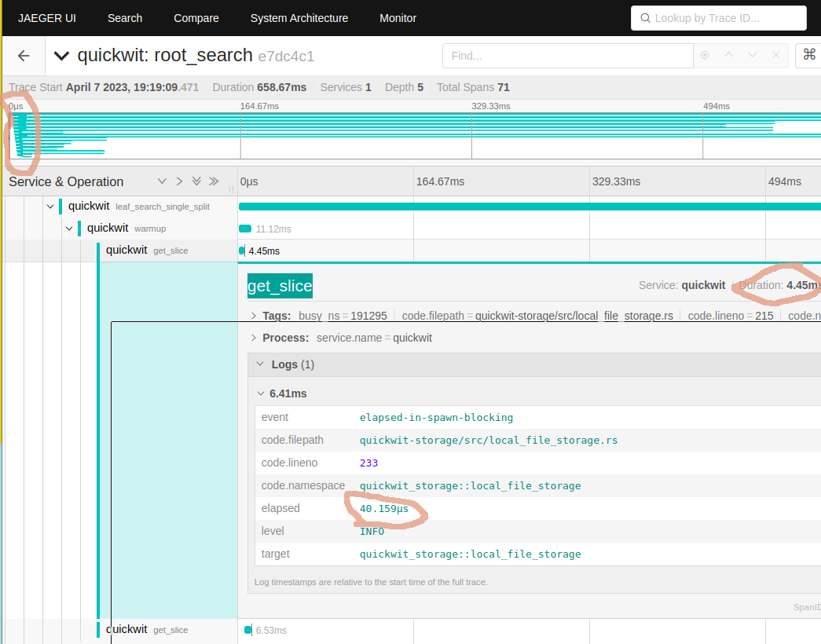The height and width of the screenshot is (644, 821).
Task: Click the Services 1 header label
Action: tap(346, 87)
